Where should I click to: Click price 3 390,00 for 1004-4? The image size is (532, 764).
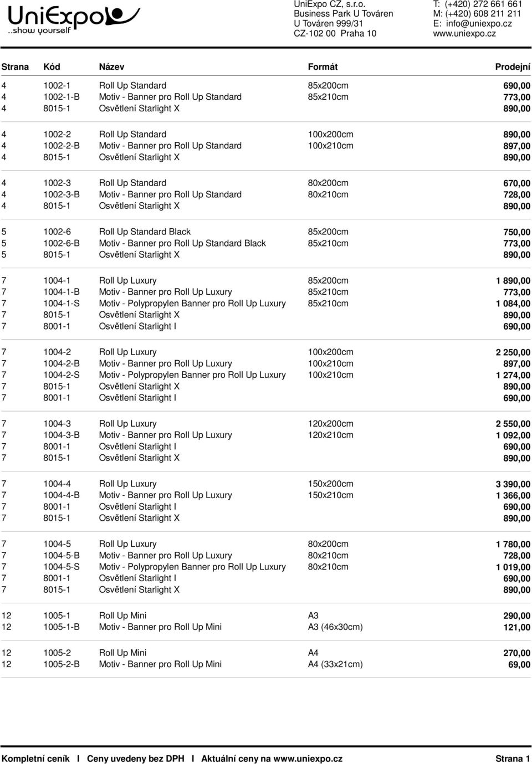513,484
